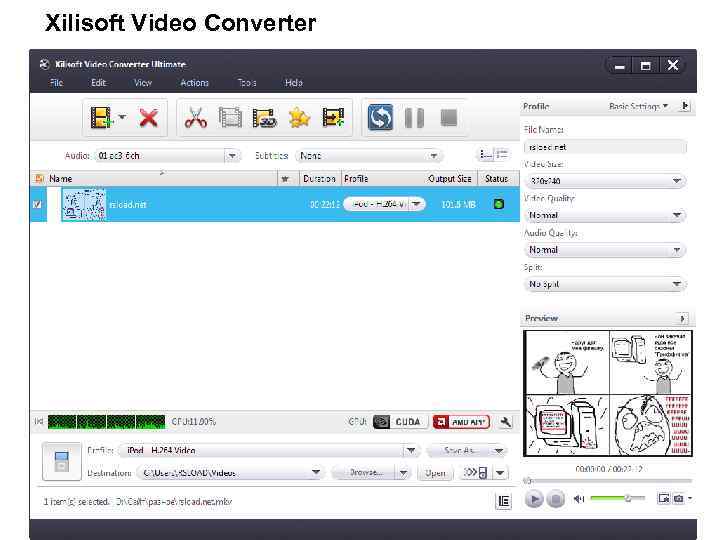Viewport: 720px width, 540px height.
Task: Open settings with the wrench icon
Action: click(x=506, y=422)
